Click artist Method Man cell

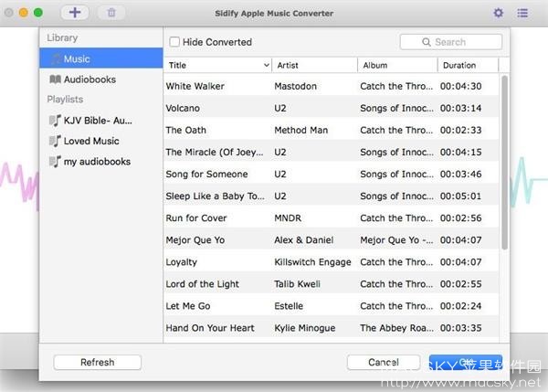tap(300, 130)
